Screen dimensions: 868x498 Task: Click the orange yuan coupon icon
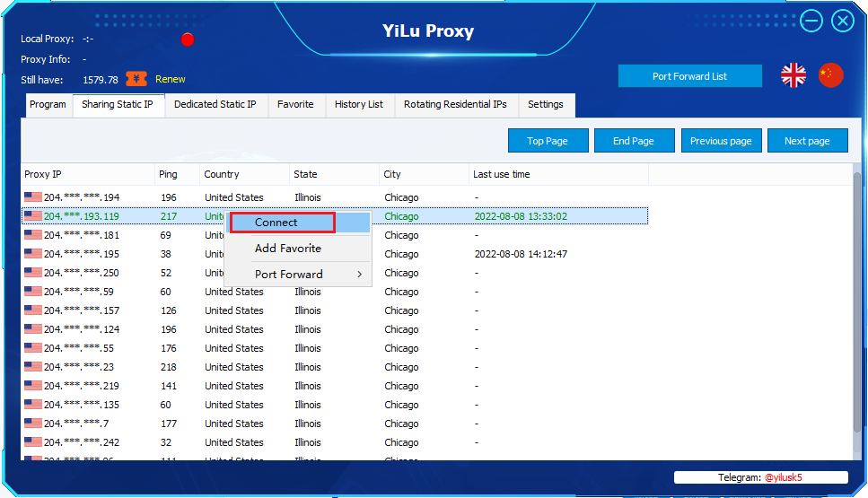point(136,79)
